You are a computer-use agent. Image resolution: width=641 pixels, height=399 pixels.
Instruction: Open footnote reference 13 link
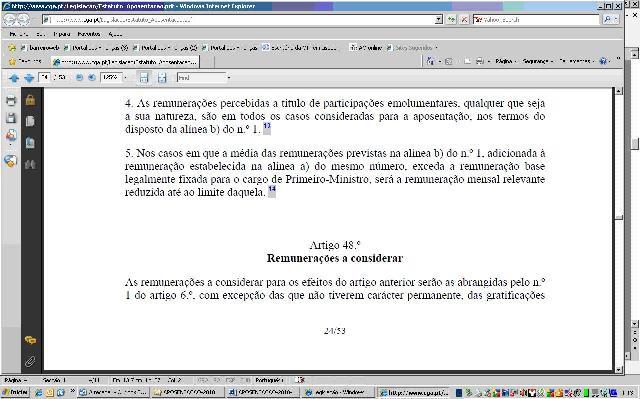pos(267,128)
